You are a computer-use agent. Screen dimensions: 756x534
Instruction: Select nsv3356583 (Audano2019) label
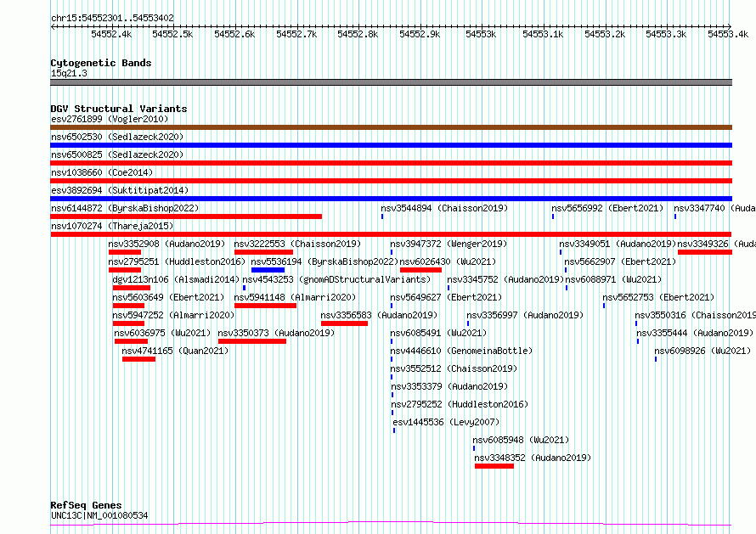pos(379,315)
